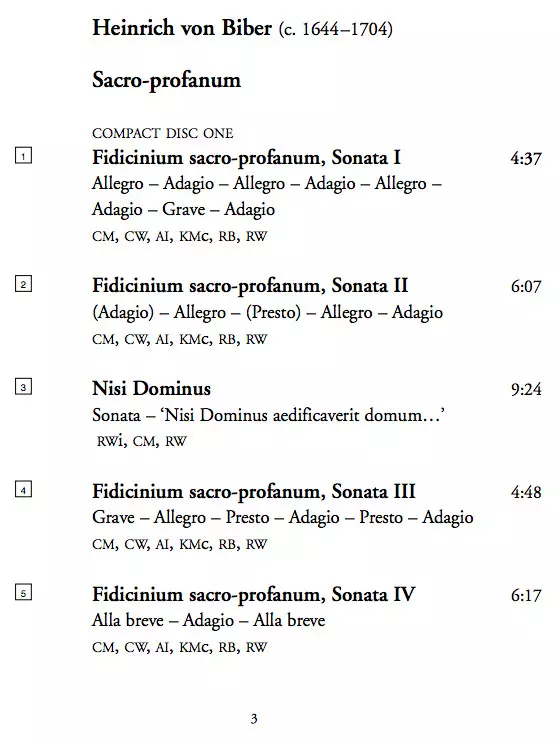Click the track 5 number box

(23, 592)
